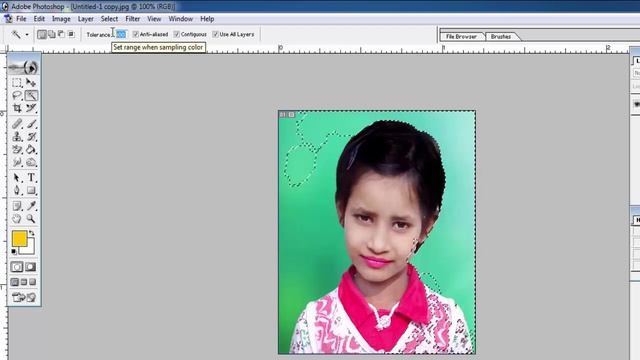
Task: Select the Move tool
Action: coord(31,83)
